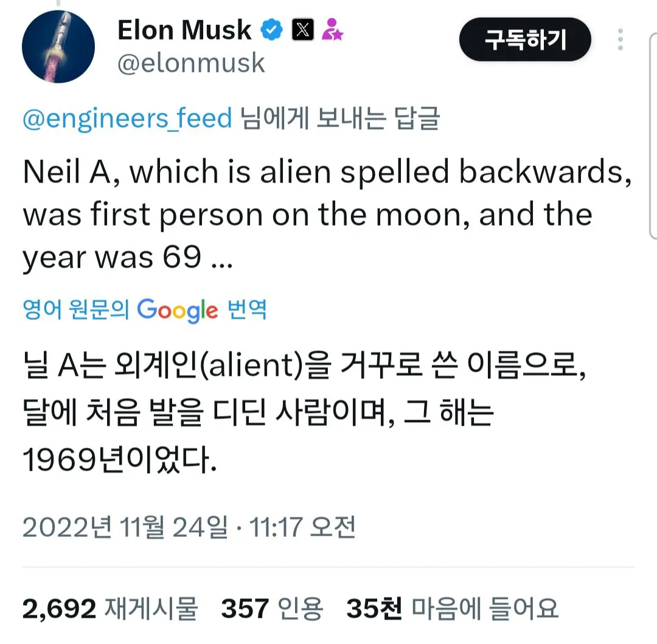Click the Korean translated tweet text
The width and height of the screenshot is (657, 644).
(274, 410)
